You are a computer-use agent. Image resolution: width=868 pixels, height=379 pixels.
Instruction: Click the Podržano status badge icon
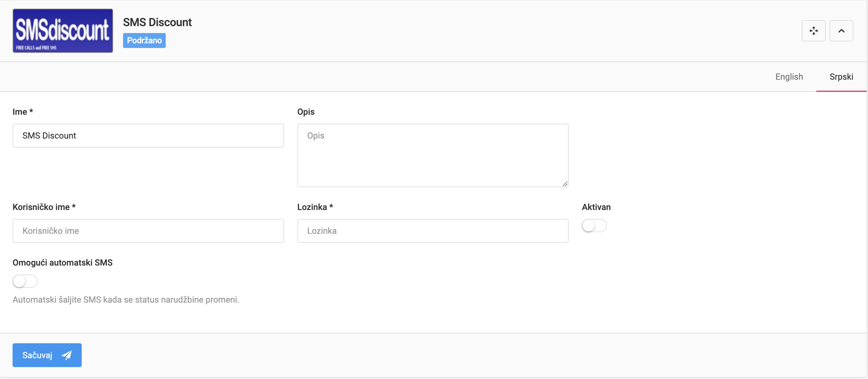tap(144, 40)
